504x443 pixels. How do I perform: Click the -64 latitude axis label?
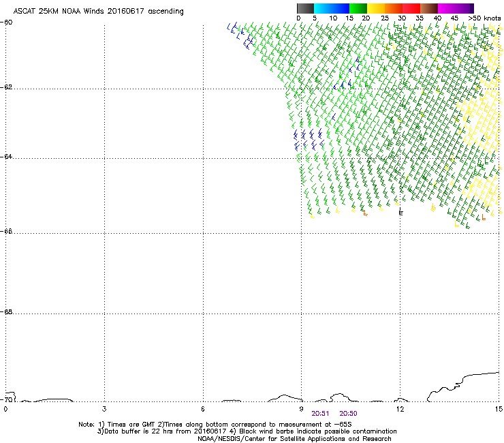point(7,156)
